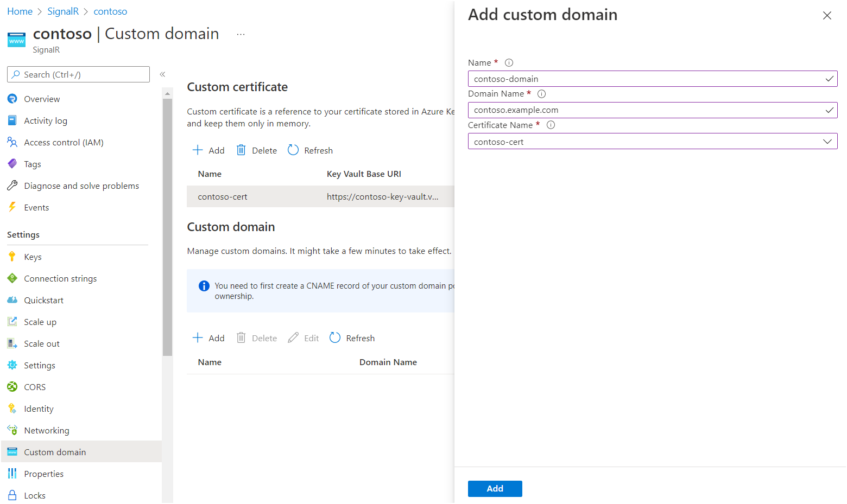This screenshot has width=847, height=504.
Task: Open the Identity section
Action: [38, 408]
